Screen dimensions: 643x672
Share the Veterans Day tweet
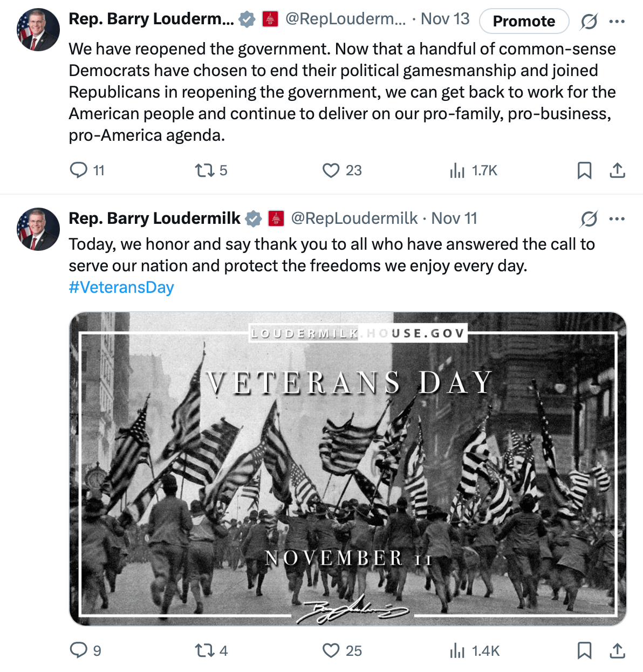click(617, 650)
